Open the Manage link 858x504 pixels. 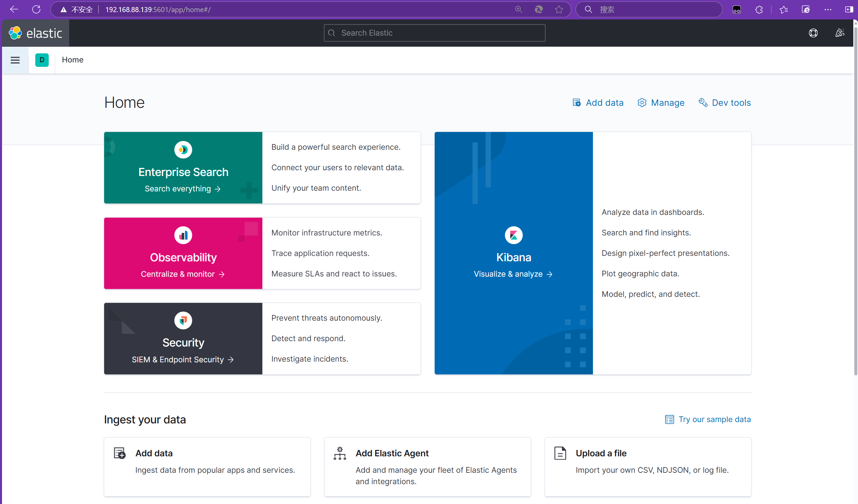pos(661,103)
